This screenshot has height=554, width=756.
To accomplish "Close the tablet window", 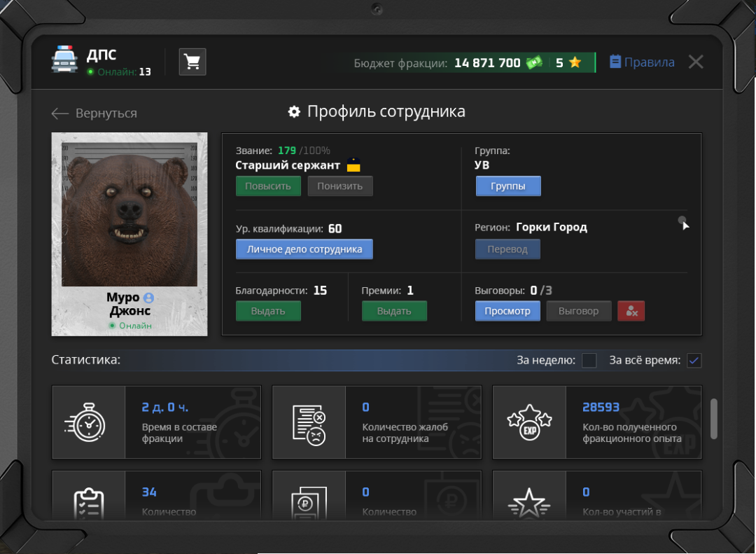I will click(x=696, y=62).
